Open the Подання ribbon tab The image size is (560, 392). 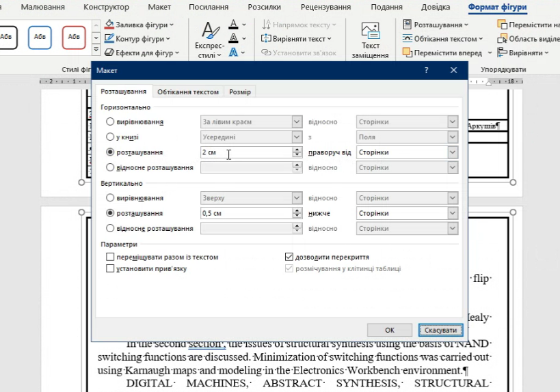tap(386, 7)
